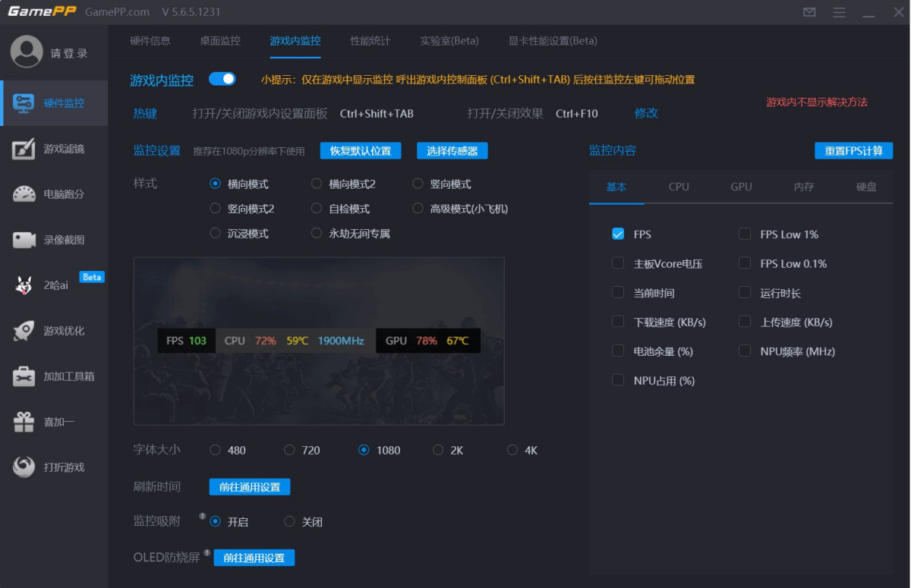Viewport: 911px width, 588px height.
Task: Select the 电脑跑分 sidebar icon
Action: pos(54,192)
